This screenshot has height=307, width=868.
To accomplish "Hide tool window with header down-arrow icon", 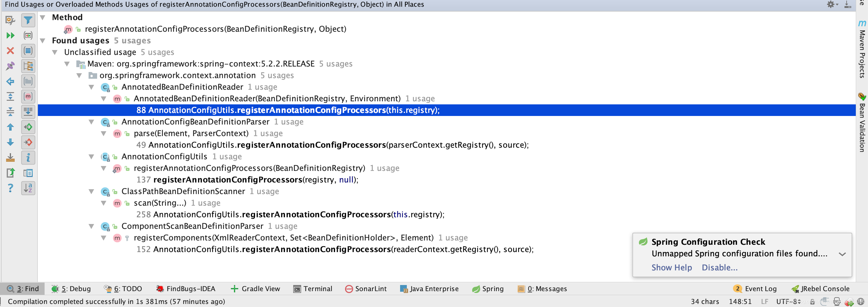I will 848,4.
